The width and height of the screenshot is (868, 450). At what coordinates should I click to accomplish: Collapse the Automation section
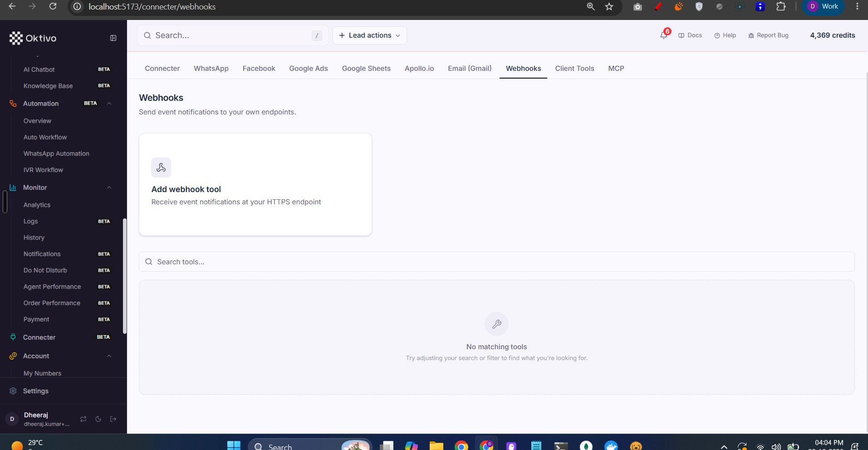(x=109, y=104)
